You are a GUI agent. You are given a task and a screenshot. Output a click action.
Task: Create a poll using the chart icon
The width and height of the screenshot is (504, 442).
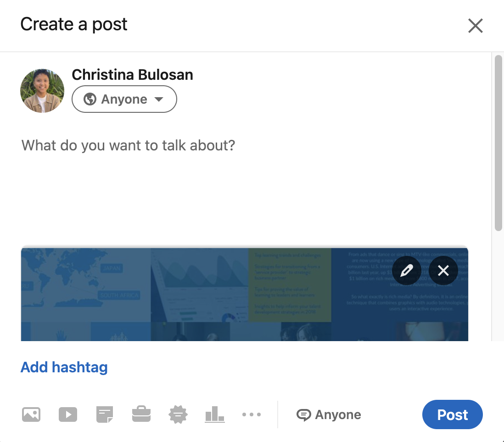(x=214, y=414)
